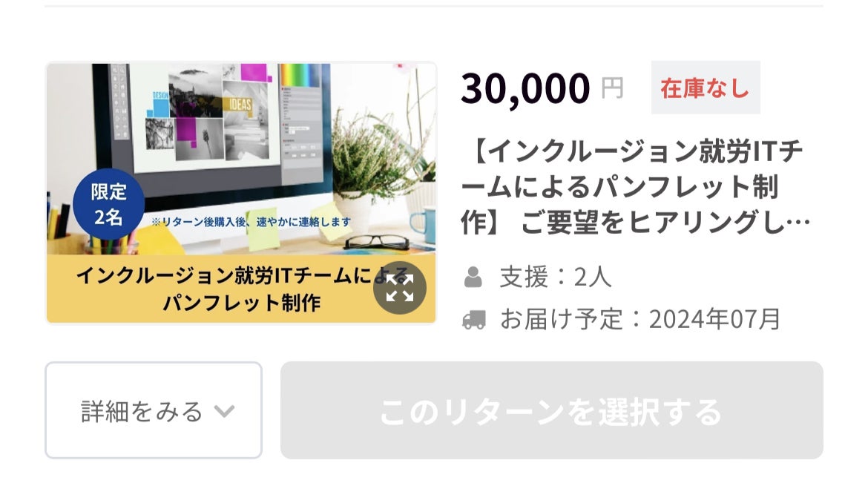Click the delivery truck icon
868x489 pixels.
pos(474,320)
